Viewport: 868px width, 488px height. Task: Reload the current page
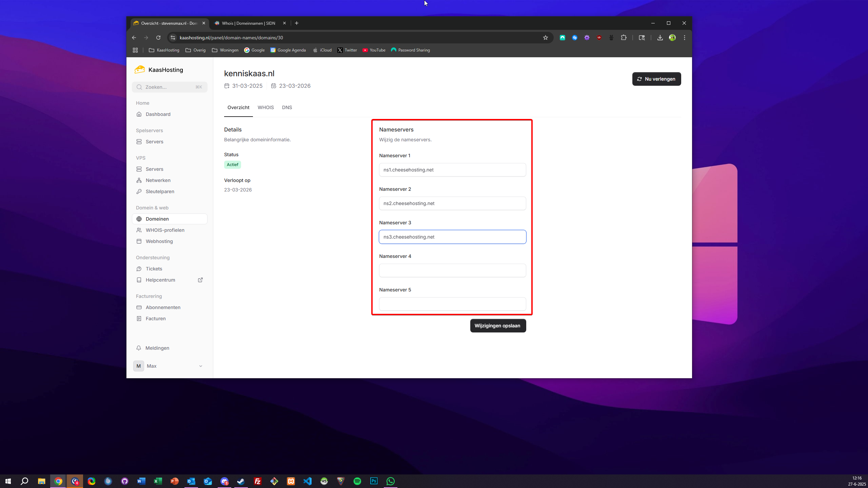[x=158, y=38]
